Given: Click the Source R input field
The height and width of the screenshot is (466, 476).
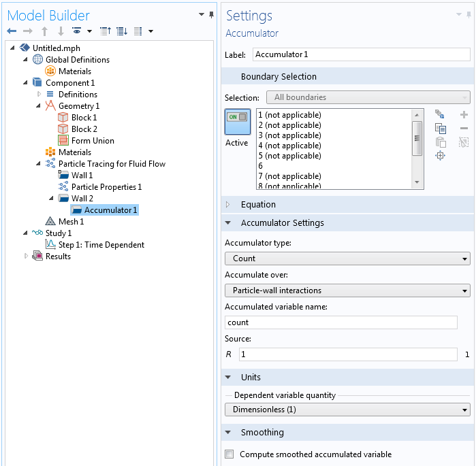Looking at the screenshot, I should pyautogui.click(x=348, y=354).
